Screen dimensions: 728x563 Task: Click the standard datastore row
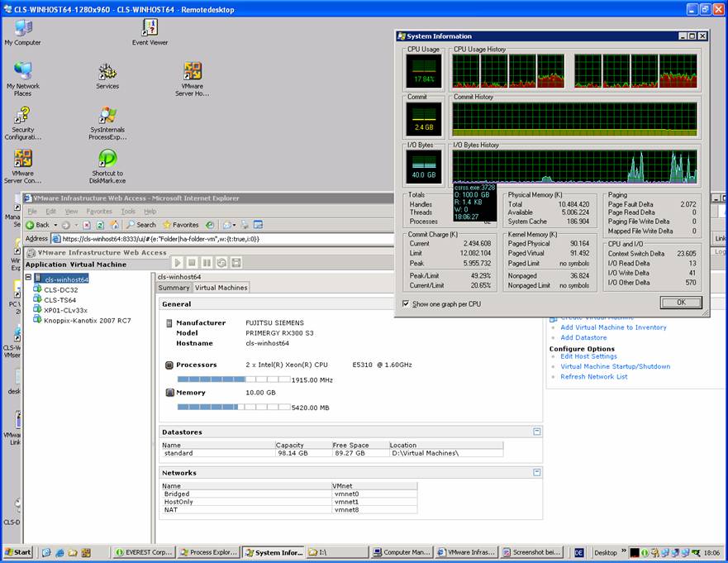[332, 453]
